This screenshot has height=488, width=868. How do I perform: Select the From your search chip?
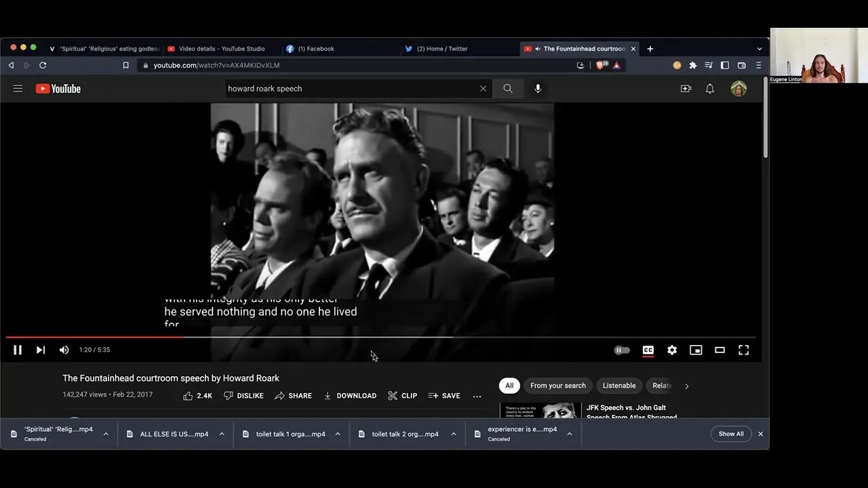click(x=558, y=386)
